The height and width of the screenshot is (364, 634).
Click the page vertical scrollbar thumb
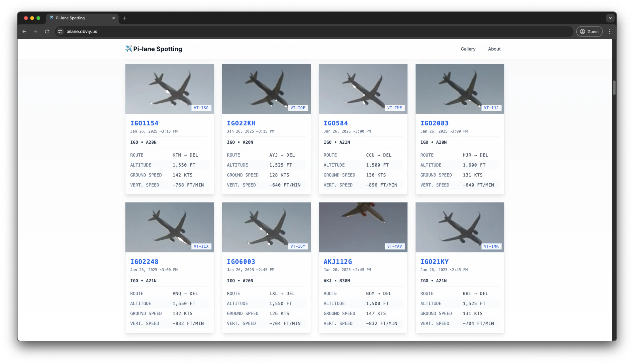coord(614,87)
